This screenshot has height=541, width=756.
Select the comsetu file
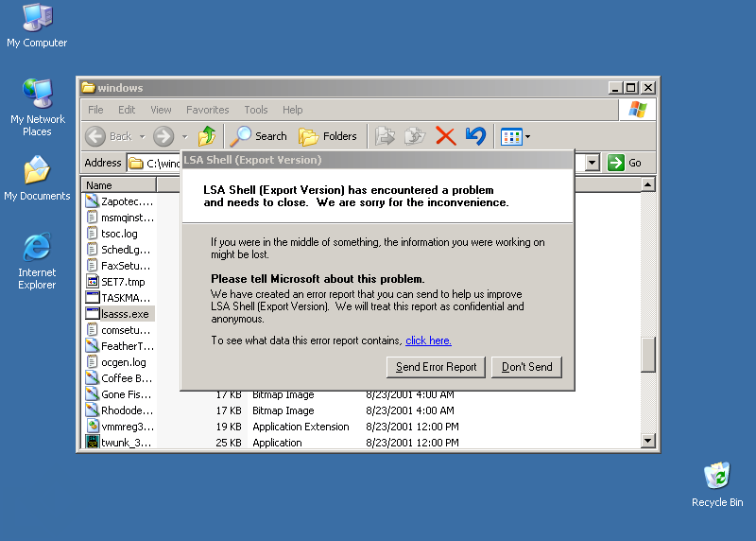coord(119,330)
